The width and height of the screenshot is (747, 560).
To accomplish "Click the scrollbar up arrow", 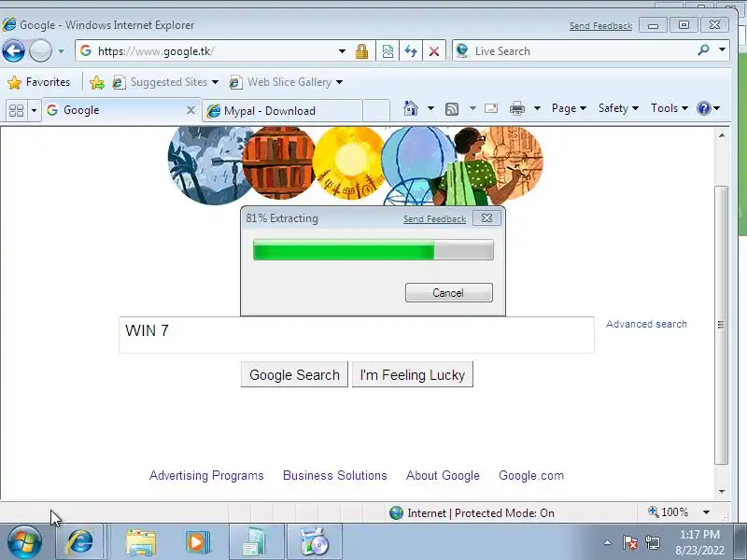I will tap(722, 135).
